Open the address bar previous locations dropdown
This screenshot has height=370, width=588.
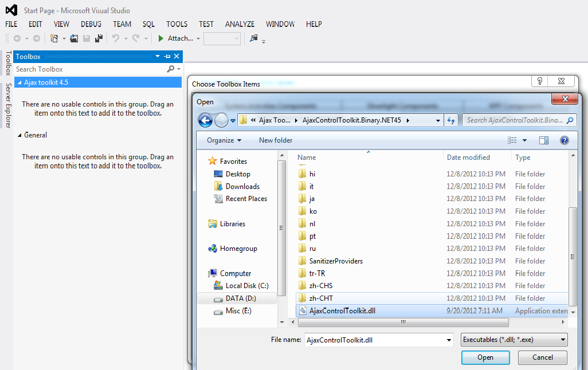[x=438, y=120]
